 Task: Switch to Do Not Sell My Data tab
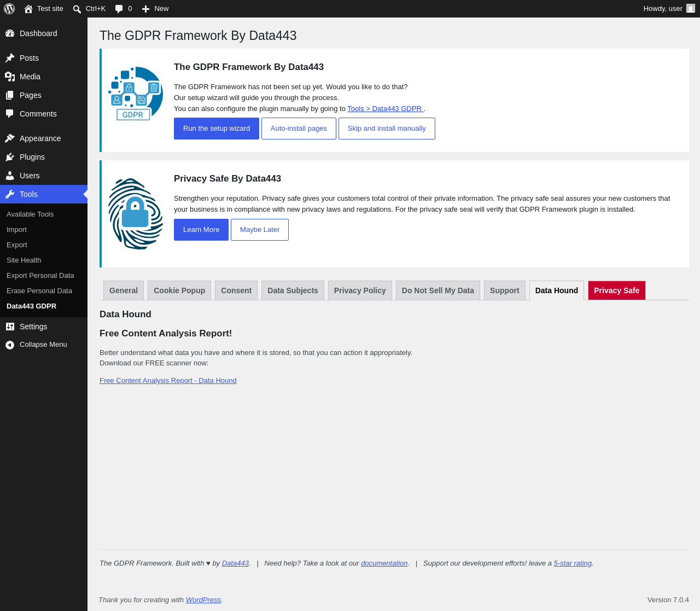pyautogui.click(x=438, y=290)
